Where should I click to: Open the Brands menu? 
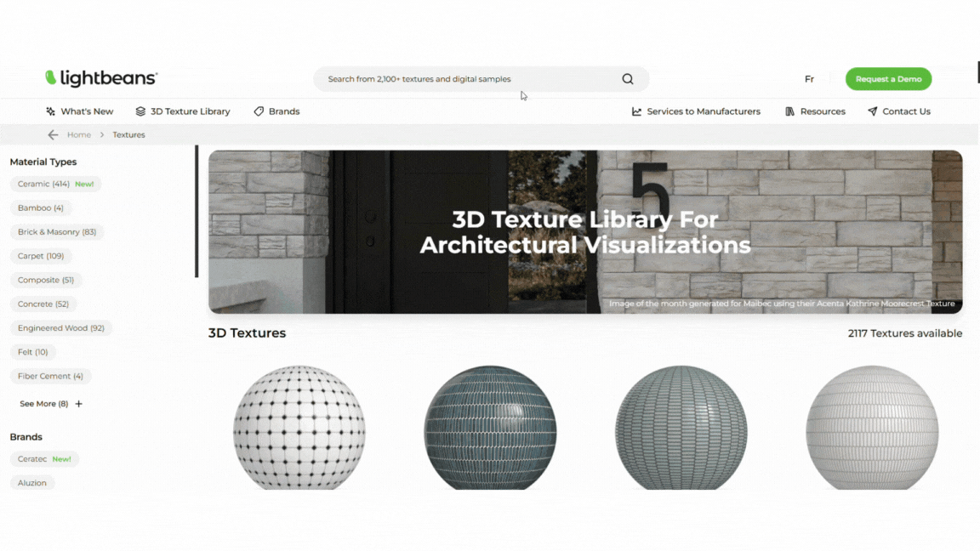pyautogui.click(x=276, y=112)
